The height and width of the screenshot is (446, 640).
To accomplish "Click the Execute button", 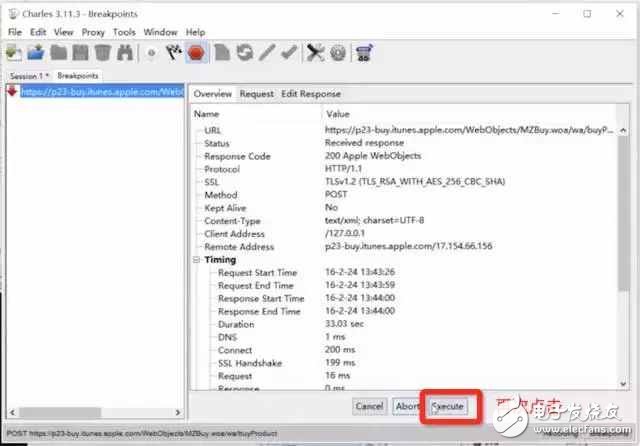I will pyautogui.click(x=447, y=406).
